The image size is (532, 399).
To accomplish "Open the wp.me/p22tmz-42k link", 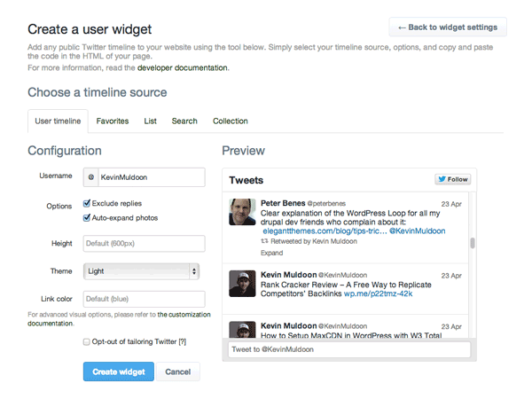I will pyautogui.click(x=378, y=293).
